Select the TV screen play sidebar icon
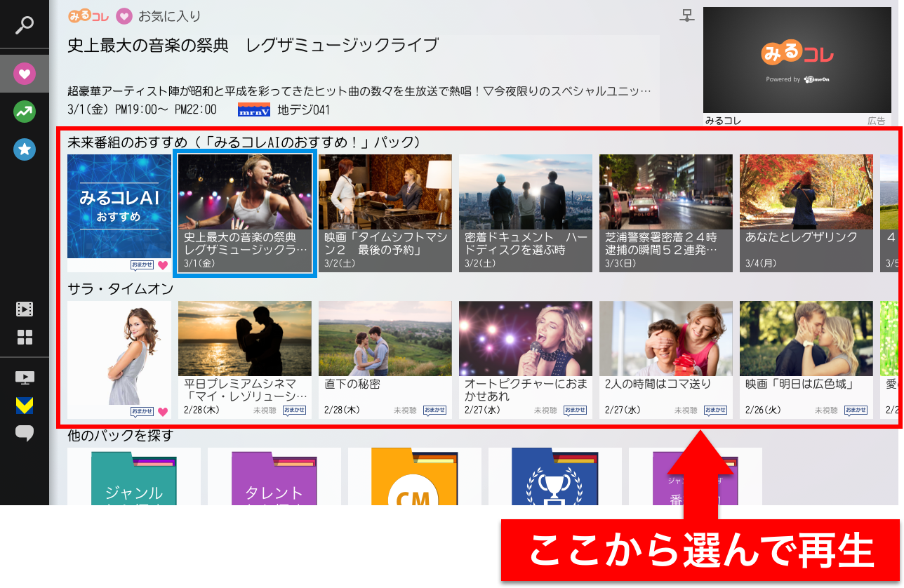Image resolution: width=904 pixels, height=588 pixels. (25, 377)
